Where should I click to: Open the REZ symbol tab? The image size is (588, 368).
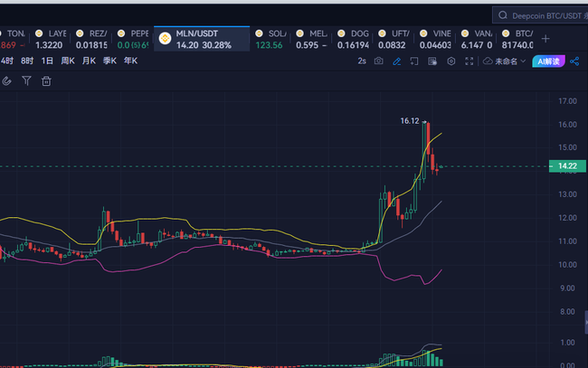91,39
